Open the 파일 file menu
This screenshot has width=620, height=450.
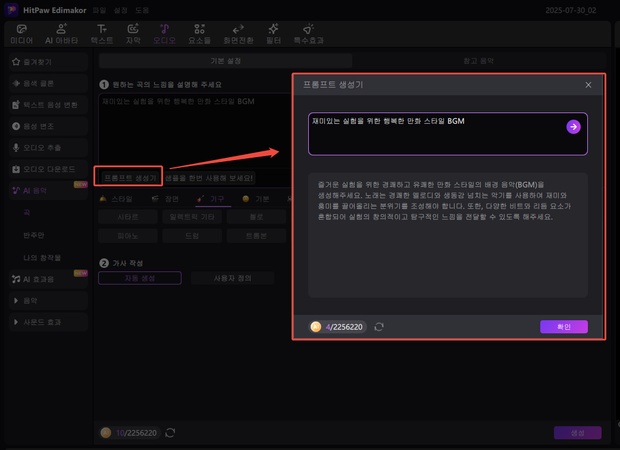(99, 10)
